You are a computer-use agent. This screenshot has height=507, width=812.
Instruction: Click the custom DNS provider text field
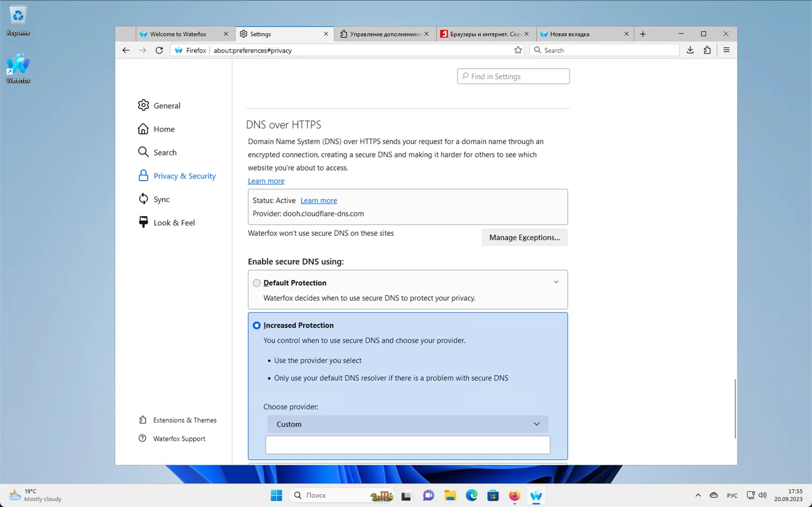click(x=408, y=445)
